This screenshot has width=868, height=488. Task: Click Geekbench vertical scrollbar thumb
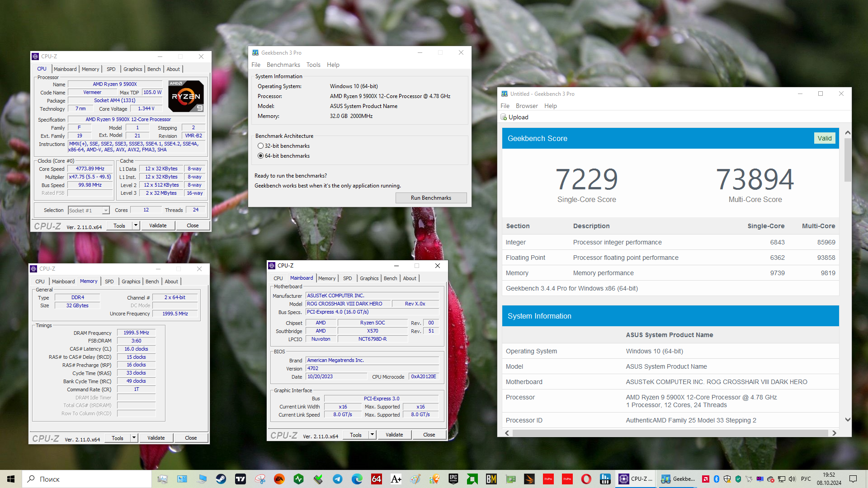[848, 160]
